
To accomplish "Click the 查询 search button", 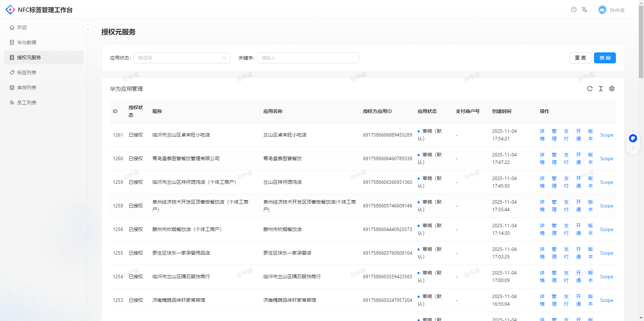I will coord(605,57).
